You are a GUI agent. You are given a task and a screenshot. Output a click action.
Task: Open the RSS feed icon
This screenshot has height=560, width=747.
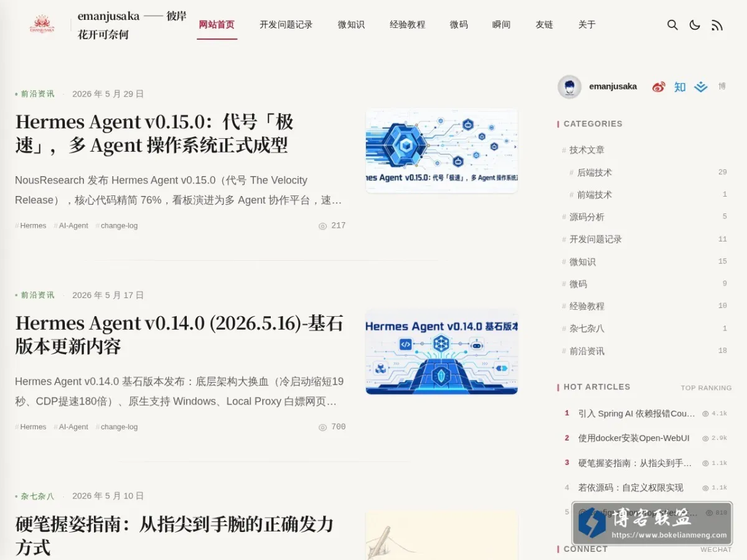coord(717,25)
